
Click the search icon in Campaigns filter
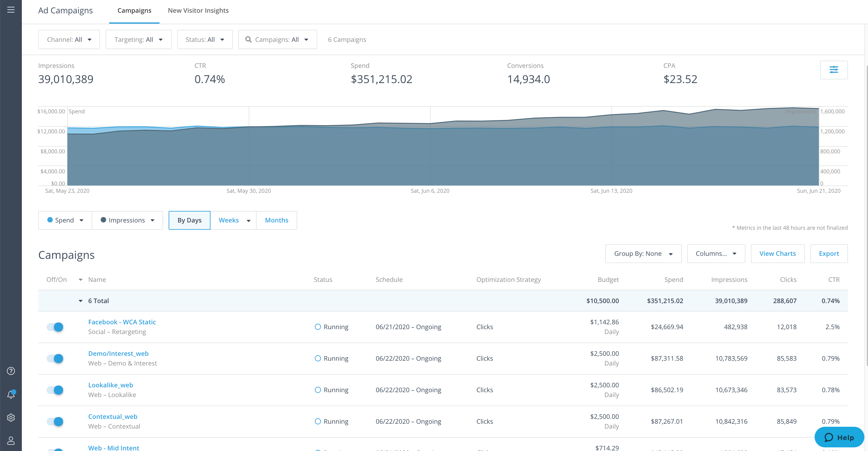(248, 39)
